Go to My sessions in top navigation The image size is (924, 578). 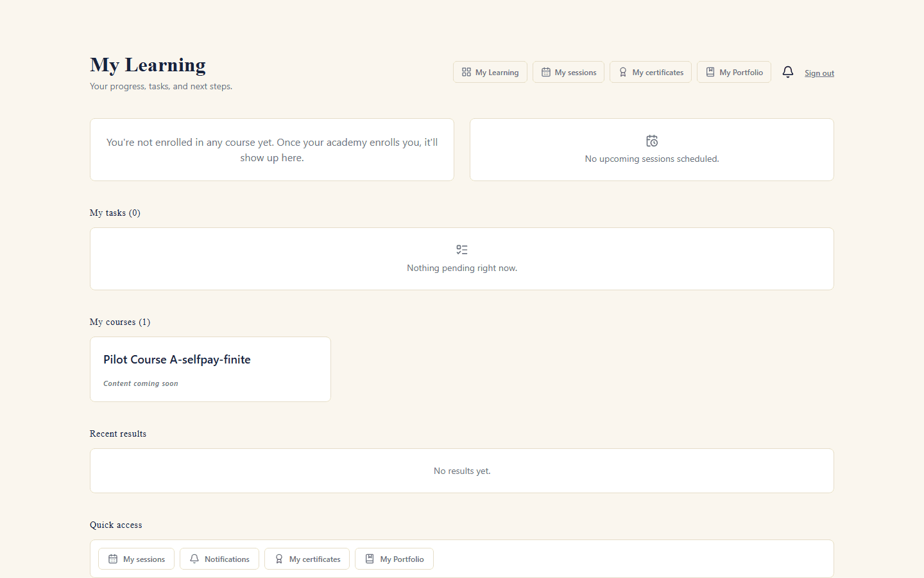tap(569, 72)
